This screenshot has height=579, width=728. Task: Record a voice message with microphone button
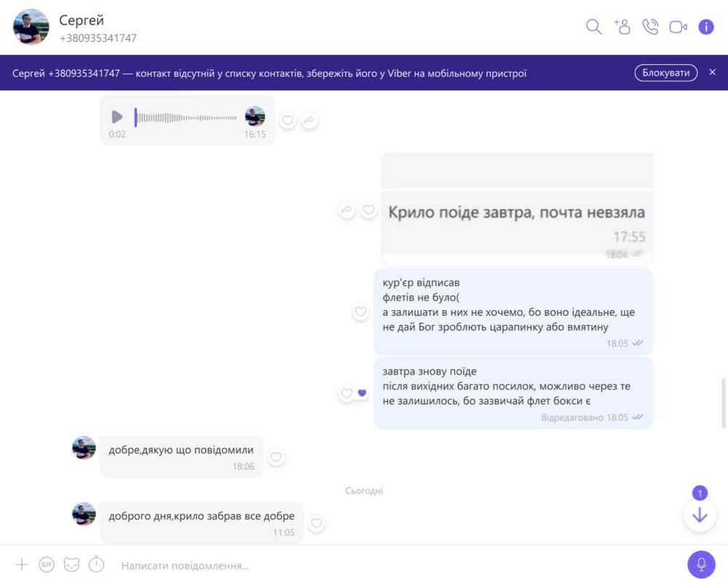click(x=701, y=564)
